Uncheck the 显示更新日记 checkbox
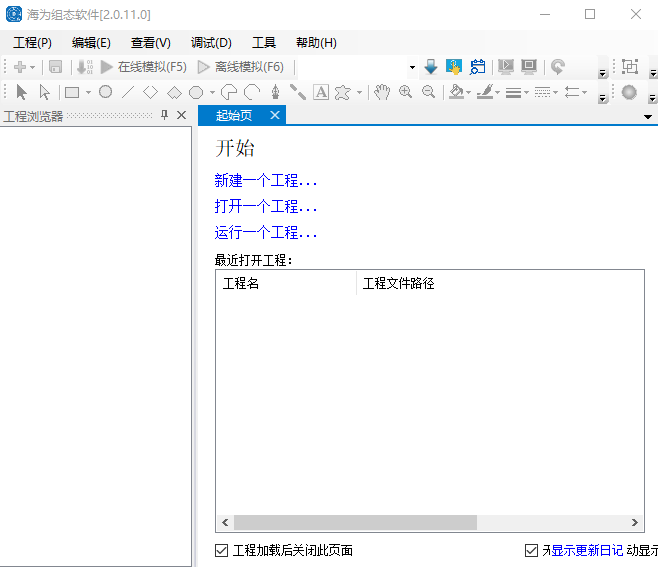Image resolution: width=658 pixels, height=567 pixels. [x=531, y=550]
